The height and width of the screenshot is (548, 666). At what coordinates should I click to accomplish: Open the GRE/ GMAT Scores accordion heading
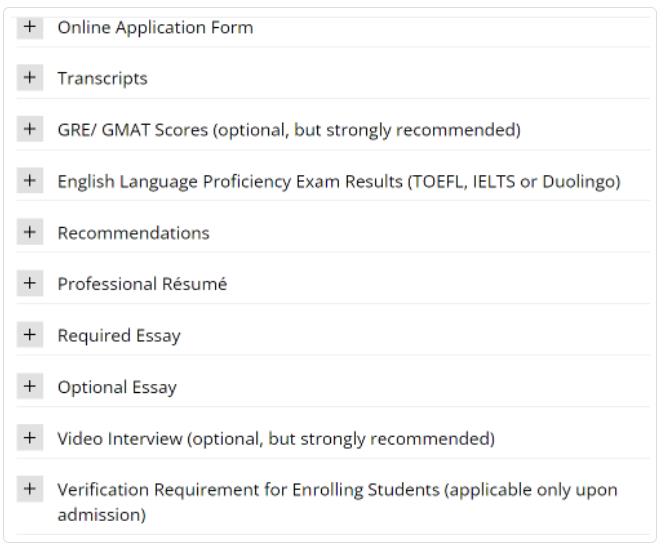tap(289, 130)
